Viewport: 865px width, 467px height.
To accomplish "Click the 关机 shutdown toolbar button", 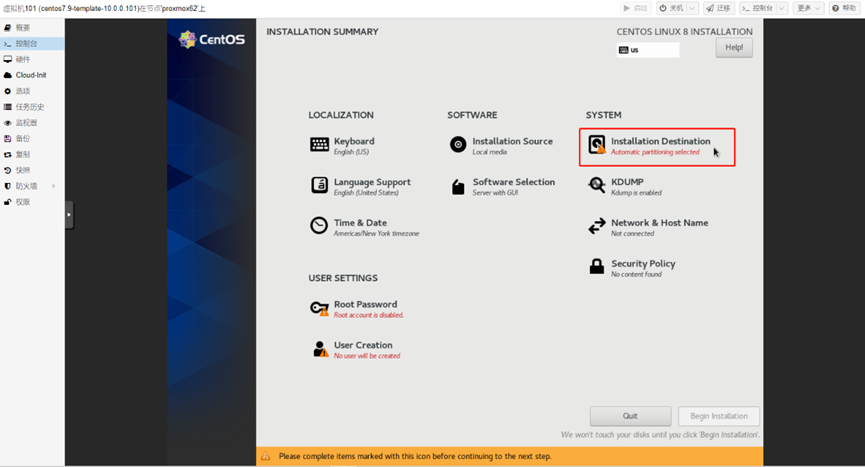I will 671,8.
